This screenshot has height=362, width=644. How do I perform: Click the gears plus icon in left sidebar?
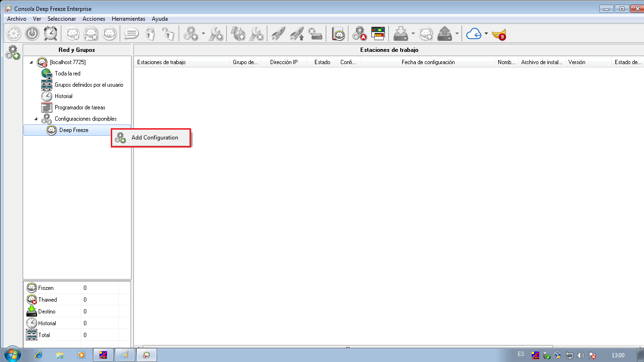point(12,52)
